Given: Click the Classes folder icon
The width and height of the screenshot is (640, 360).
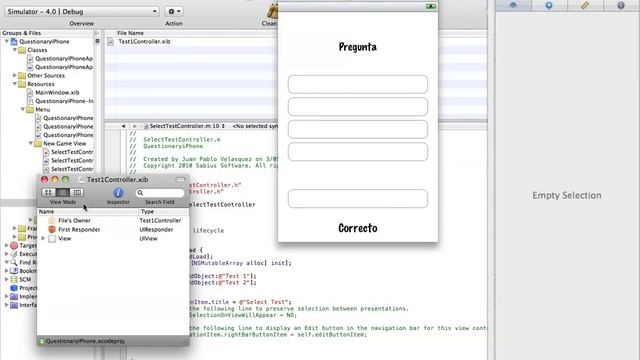Looking at the screenshot, I should point(22,50).
